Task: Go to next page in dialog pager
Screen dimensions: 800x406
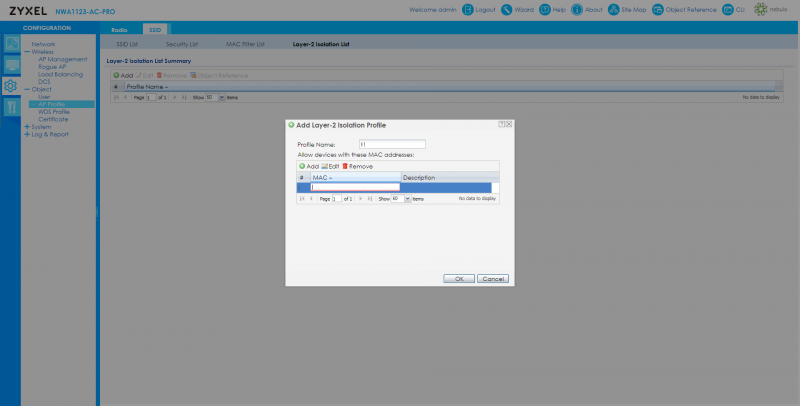Action: (361, 198)
